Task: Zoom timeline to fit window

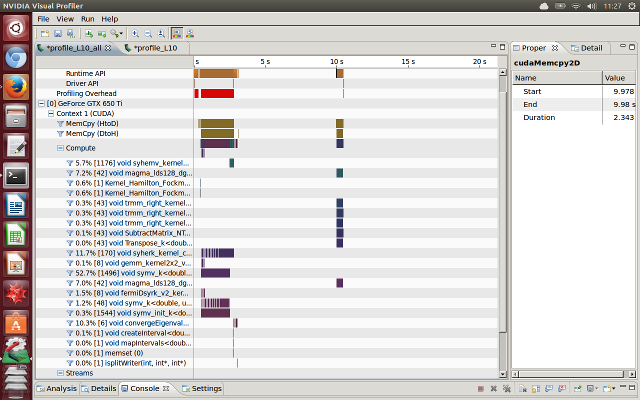Action: 161,34
